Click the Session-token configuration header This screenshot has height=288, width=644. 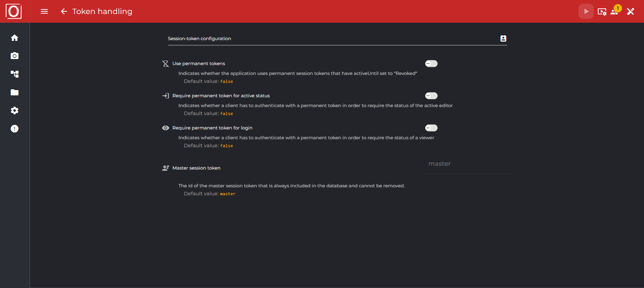200,38
